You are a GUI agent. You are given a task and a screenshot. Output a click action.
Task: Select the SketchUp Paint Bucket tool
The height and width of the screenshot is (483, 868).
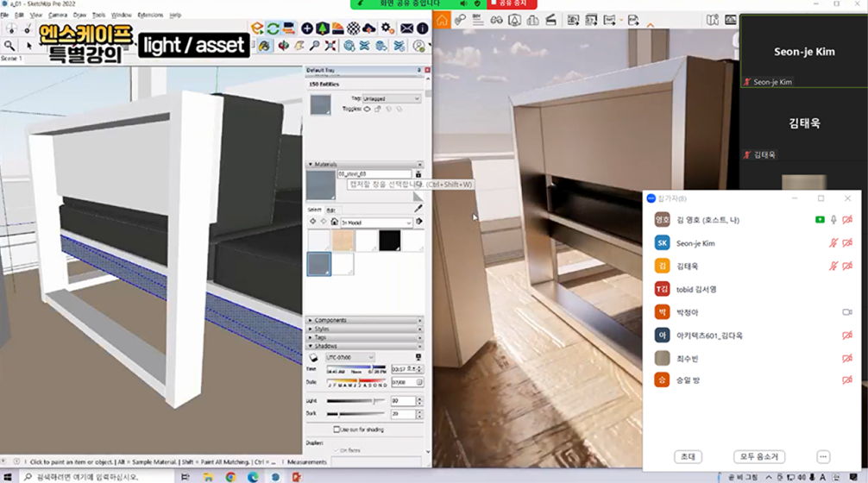point(265,46)
